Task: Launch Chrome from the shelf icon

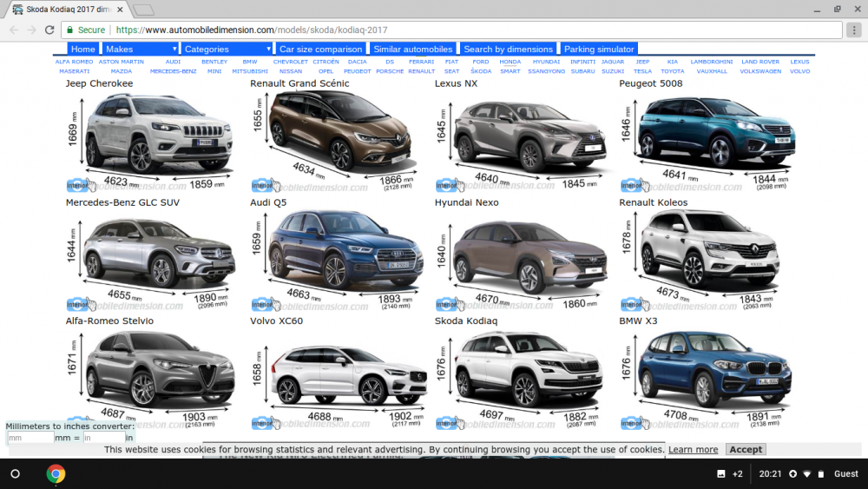Action: pos(56,473)
